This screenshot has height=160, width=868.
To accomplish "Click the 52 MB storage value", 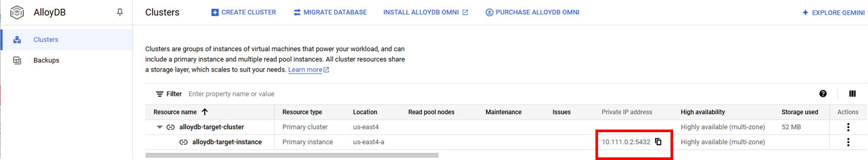I will (791, 127).
